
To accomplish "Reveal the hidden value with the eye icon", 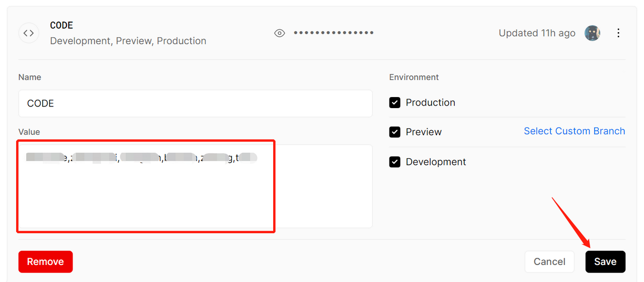I will pos(279,33).
